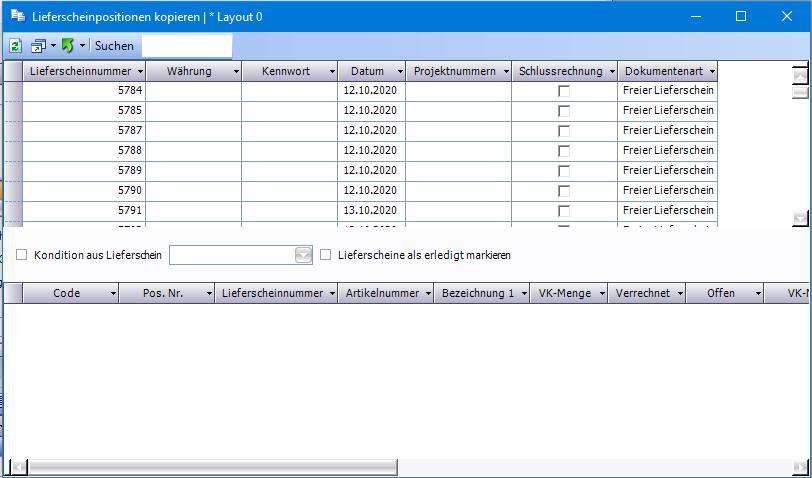Select the row with Lieferscheinnummer 5788
The image size is (812, 478).
84,151
